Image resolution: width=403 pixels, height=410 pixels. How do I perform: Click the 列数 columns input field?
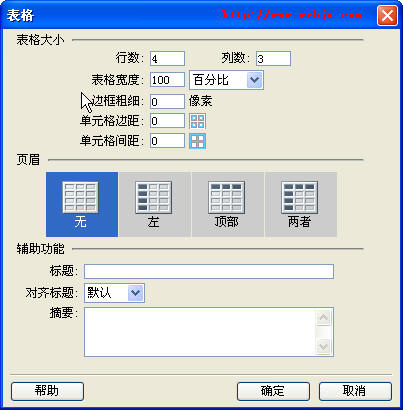click(x=273, y=59)
